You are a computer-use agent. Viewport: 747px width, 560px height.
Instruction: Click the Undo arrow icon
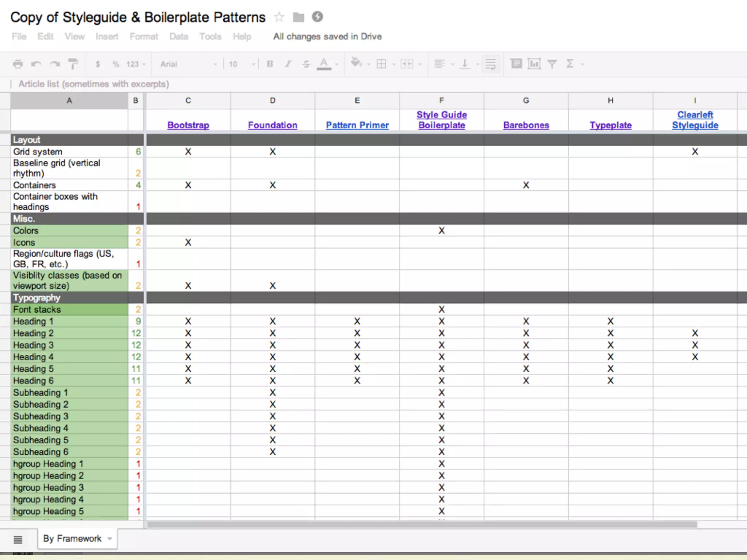[36, 64]
